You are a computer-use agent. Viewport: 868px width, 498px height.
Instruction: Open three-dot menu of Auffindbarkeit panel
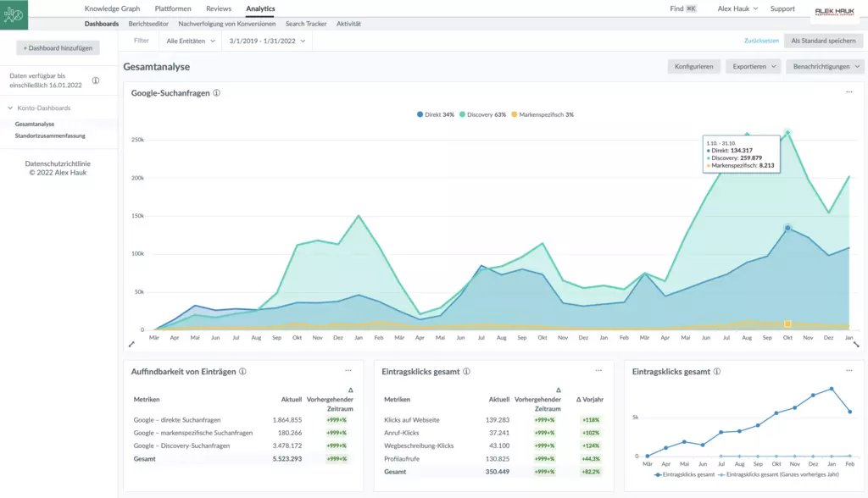pos(348,371)
